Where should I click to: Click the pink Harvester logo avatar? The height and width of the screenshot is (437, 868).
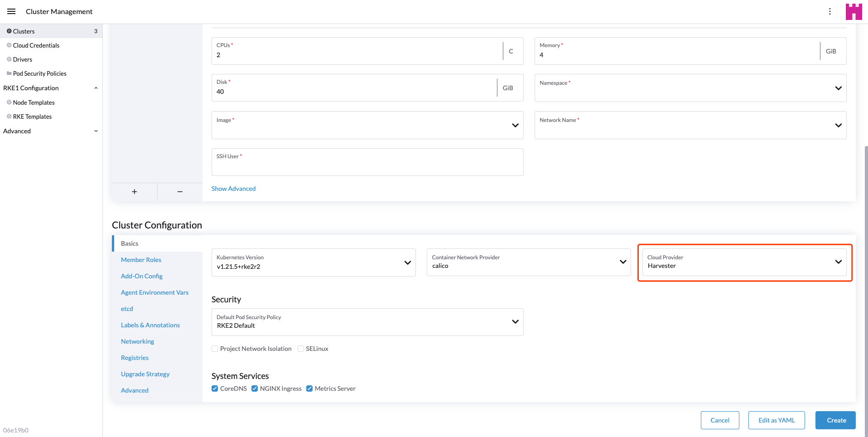point(854,11)
